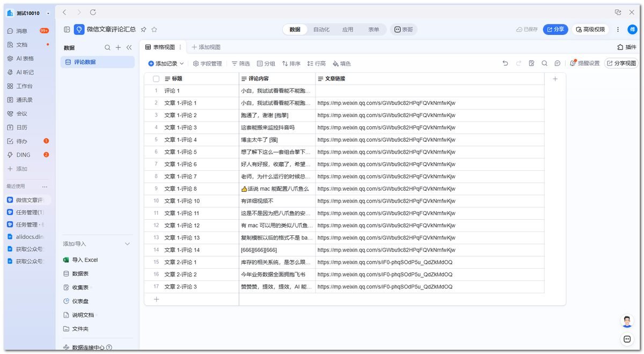Click 添加视图 to add a view
The image size is (644, 354).
(207, 47)
